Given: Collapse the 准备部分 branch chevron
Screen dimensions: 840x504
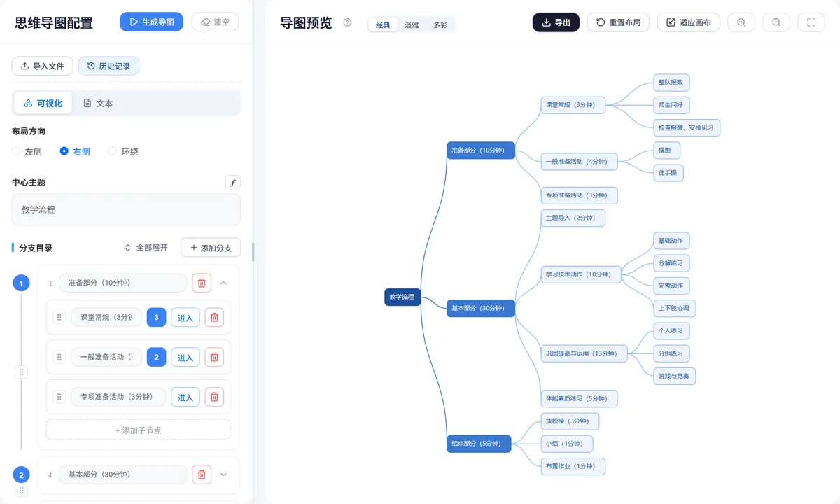Looking at the screenshot, I should click(223, 283).
